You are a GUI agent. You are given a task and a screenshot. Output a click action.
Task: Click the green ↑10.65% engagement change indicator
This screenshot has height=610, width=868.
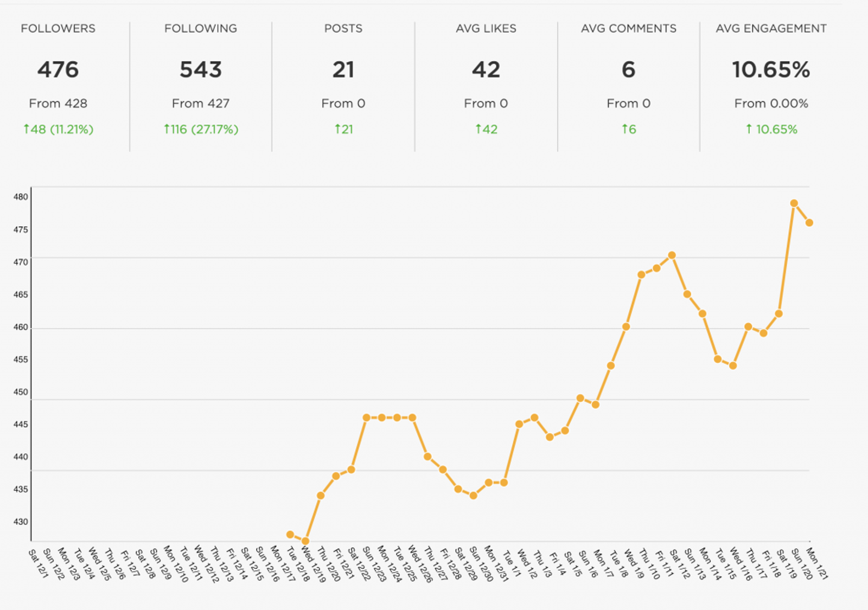point(771,129)
